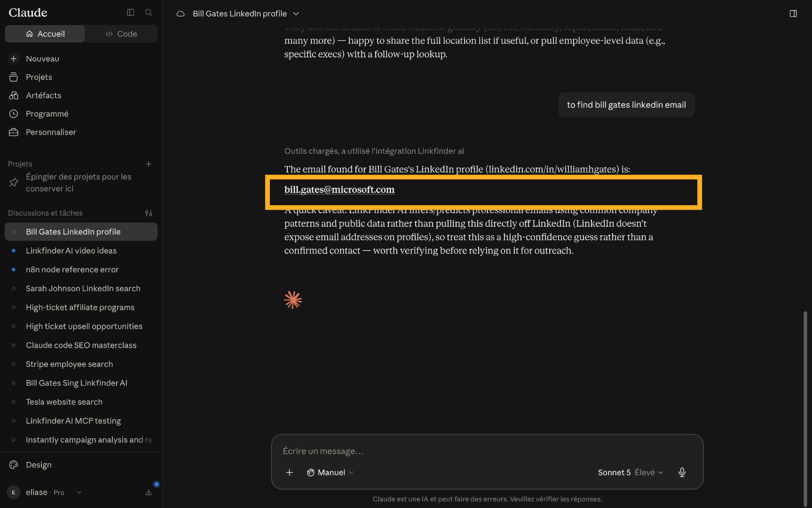Click the hand icon beside Manuel
The width and height of the screenshot is (812, 508).
click(311, 472)
